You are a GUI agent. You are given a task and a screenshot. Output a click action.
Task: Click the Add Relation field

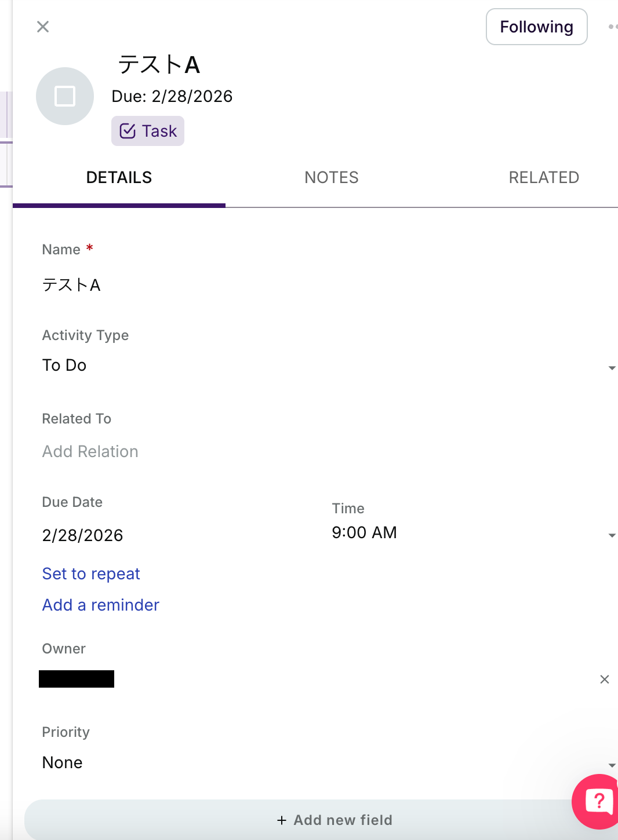pyautogui.click(x=90, y=452)
